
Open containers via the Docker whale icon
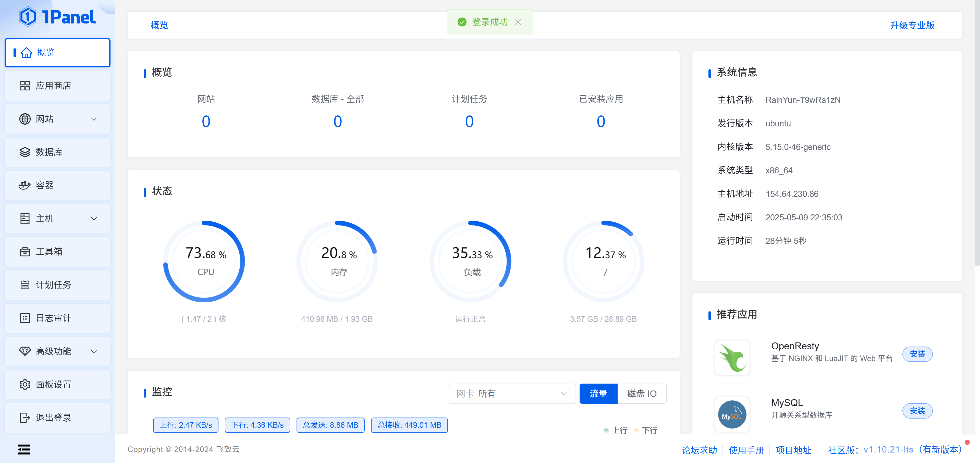(25, 185)
